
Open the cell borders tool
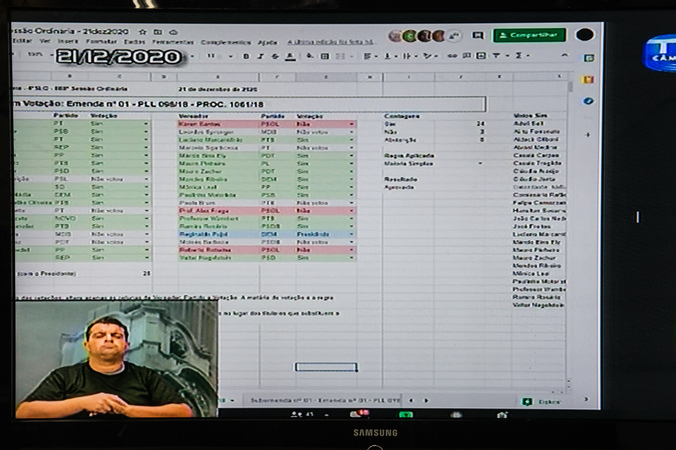[325, 56]
